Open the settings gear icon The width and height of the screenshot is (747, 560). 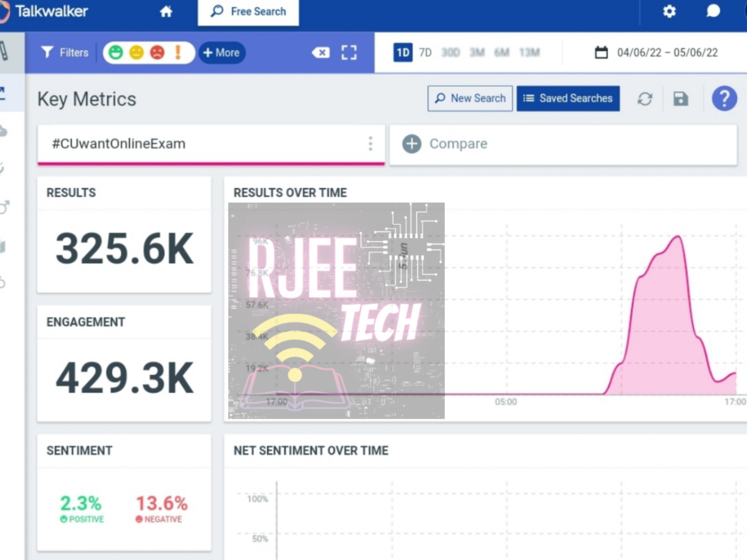[x=669, y=11]
